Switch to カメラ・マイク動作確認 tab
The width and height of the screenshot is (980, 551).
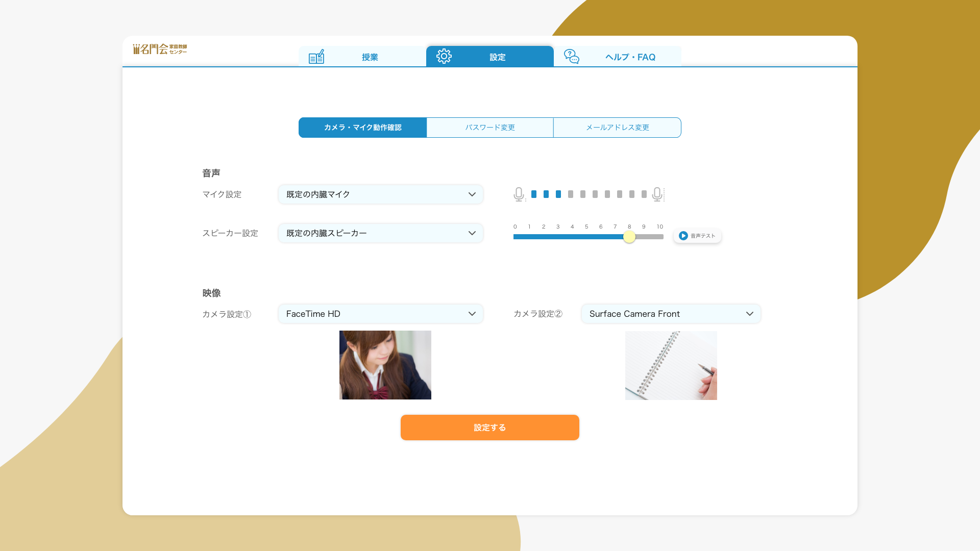pyautogui.click(x=362, y=128)
